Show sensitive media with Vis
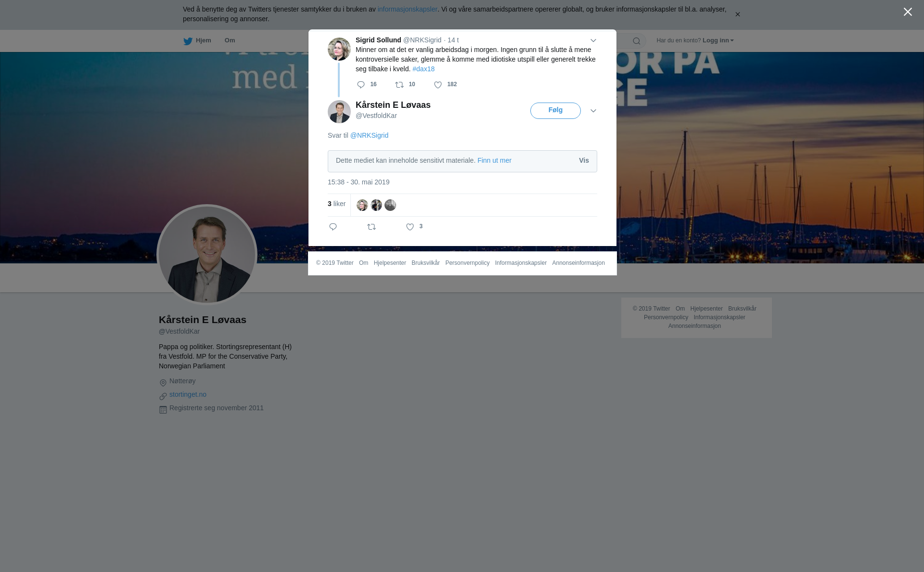Viewport: 924px width, 572px height. (x=584, y=161)
